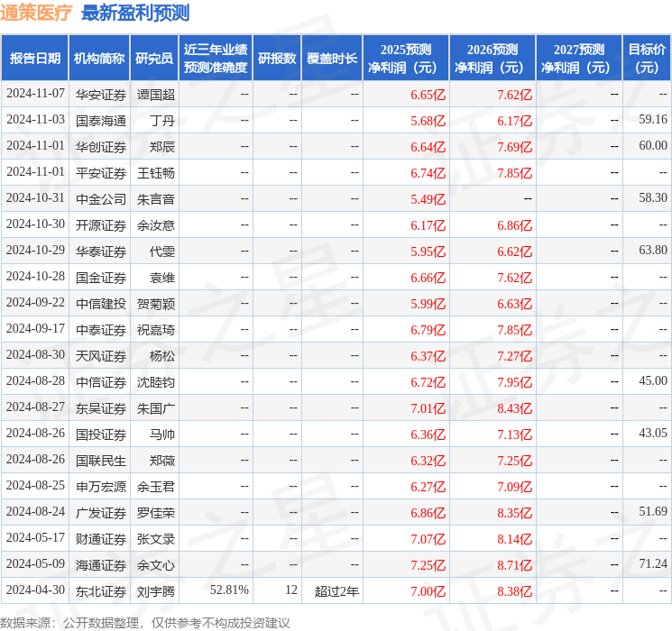Image resolution: width=672 pixels, height=631 pixels.
Task: Click the 2025预测净利润 column header
Action: 406,59
